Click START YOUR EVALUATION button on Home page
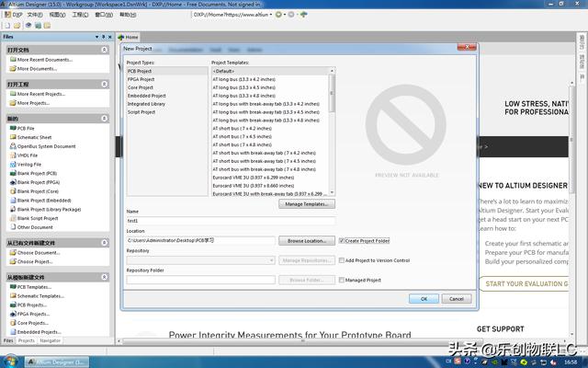The height and width of the screenshot is (368, 588). tap(525, 284)
